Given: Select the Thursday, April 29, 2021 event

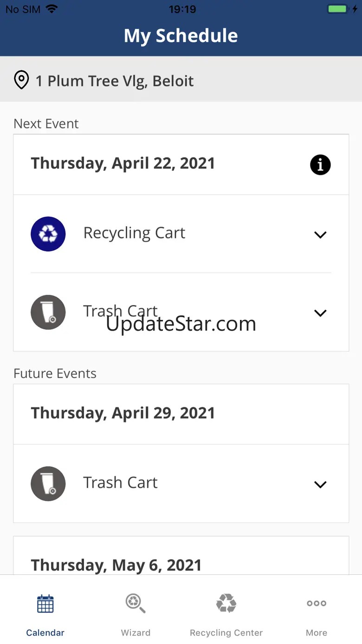Looking at the screenshot, I should tap(123, 413).
